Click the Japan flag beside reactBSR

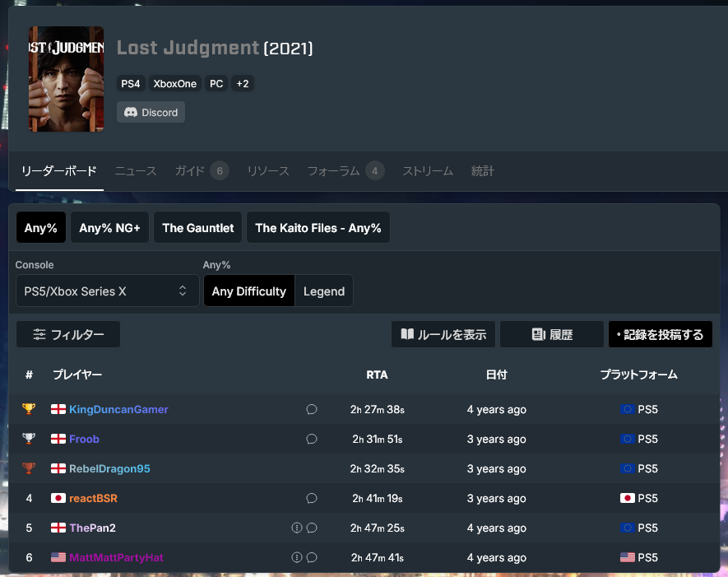point(58,498)
